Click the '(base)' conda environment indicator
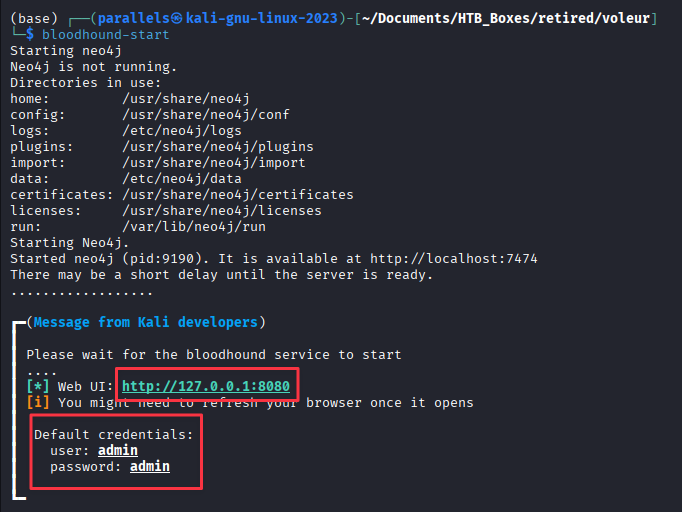The width and height of the screenshot is (682, 512). tap(34, 18)
